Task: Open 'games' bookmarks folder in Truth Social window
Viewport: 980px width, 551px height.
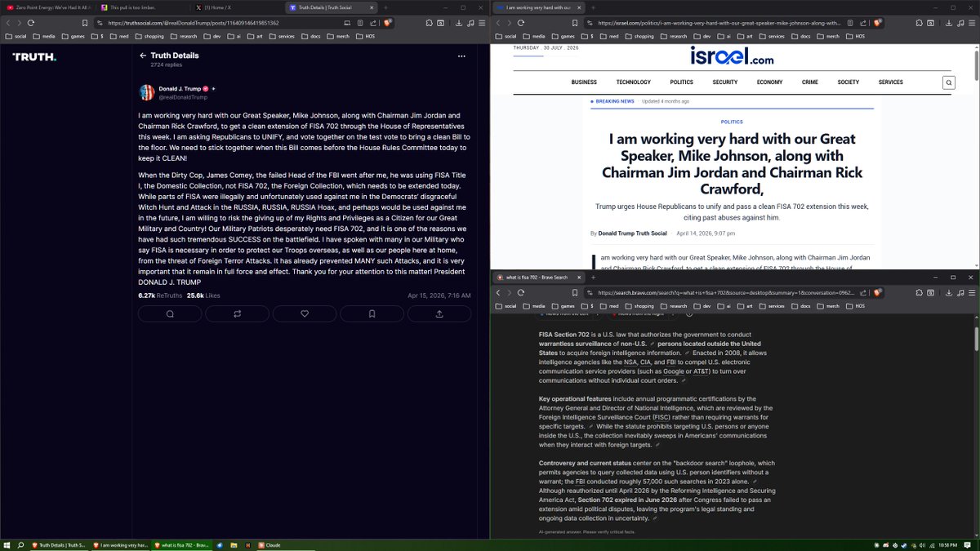Action: [73, 36]
